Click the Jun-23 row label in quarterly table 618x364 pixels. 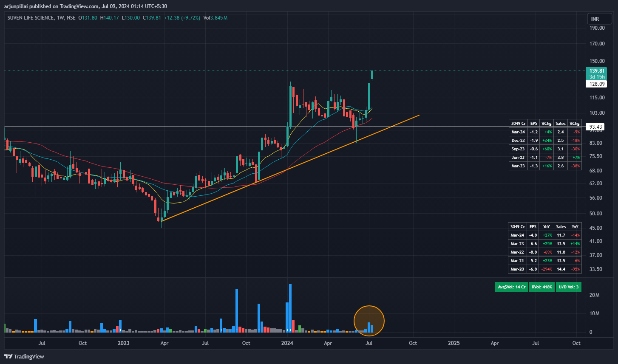pyautogui.click(x=518, y=157)
